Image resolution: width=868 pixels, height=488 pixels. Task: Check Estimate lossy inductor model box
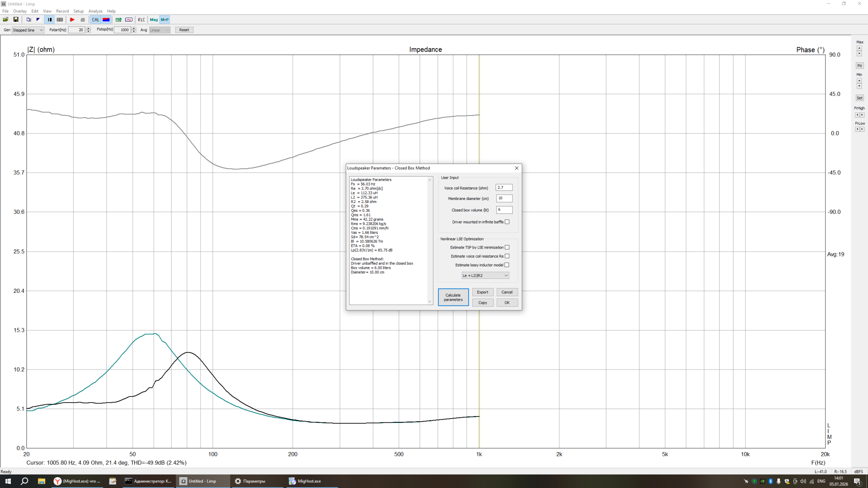pyautogui.click(x=507, y=265)
